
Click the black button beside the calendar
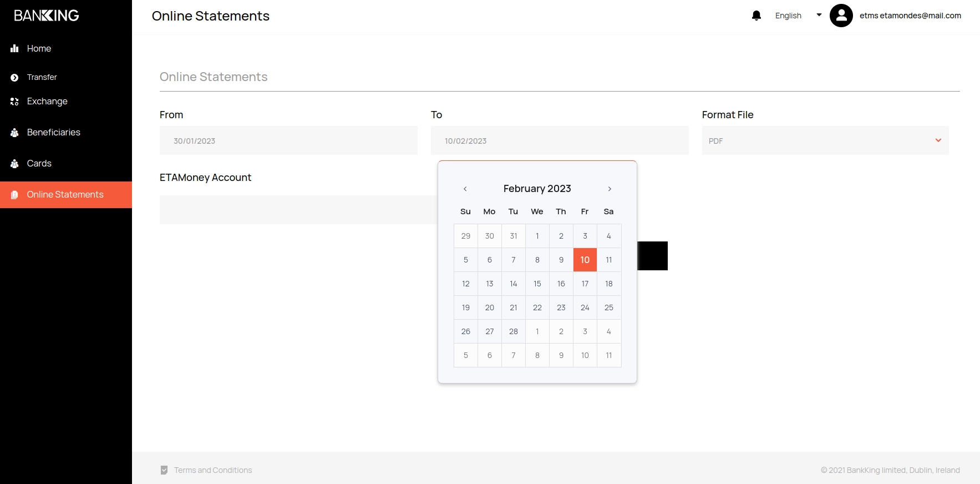tap(652, 256)
